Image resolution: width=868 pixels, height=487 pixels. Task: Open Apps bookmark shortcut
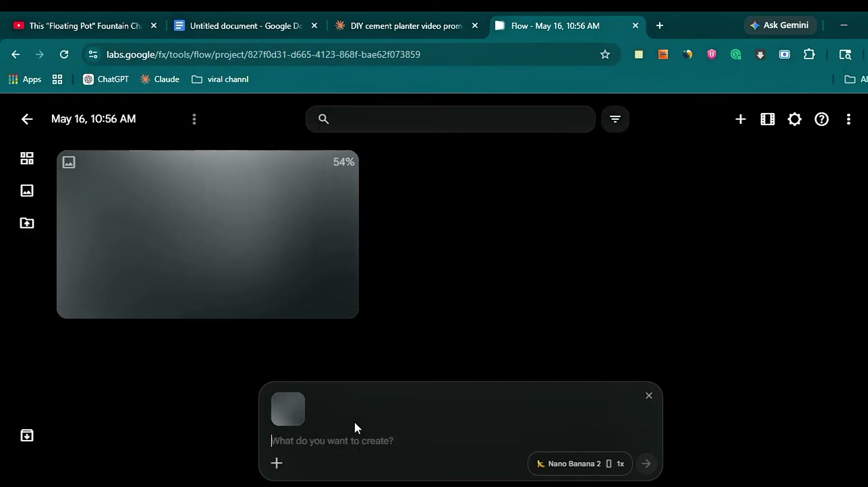(x=25, y=80)
